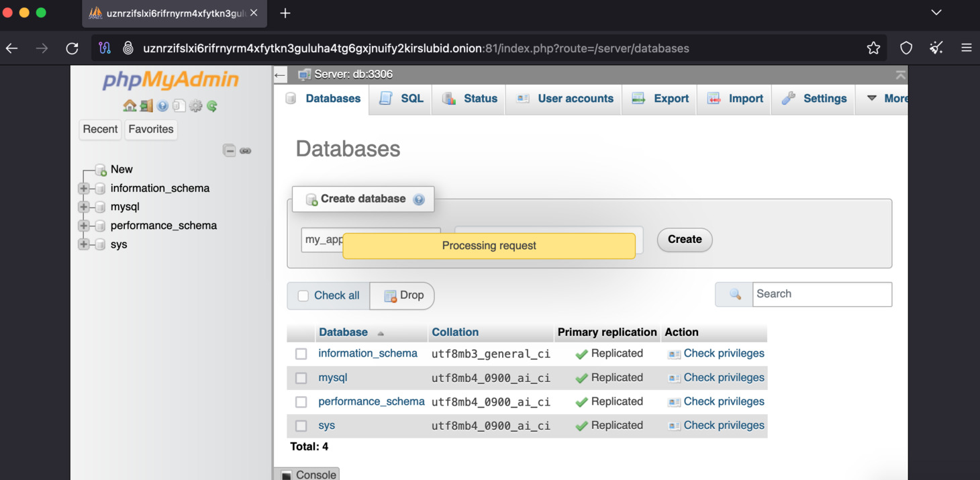The image size is (980, 480).
Task: Select the information_schema row checkbox
Action: [x=301, y=354]
